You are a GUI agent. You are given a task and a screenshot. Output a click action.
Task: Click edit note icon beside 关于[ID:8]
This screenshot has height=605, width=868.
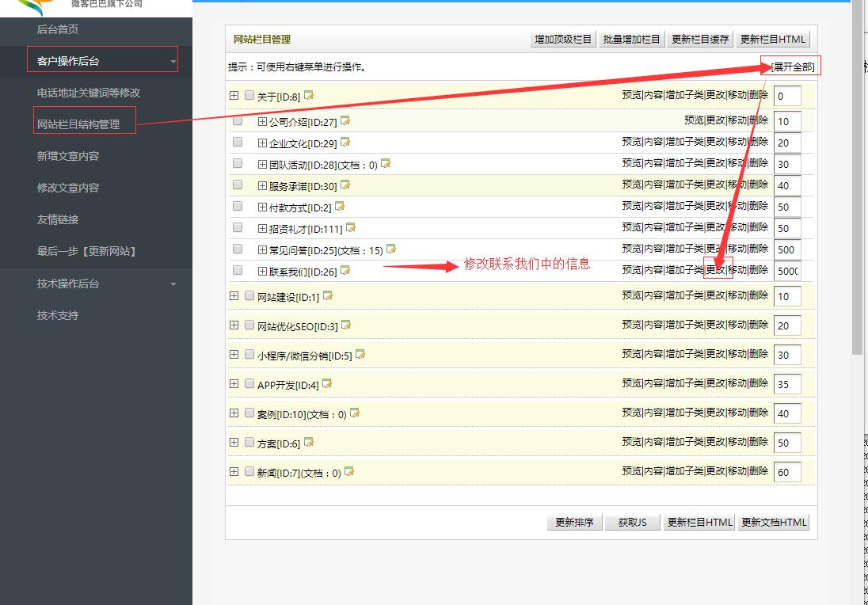tap(309, 96)
